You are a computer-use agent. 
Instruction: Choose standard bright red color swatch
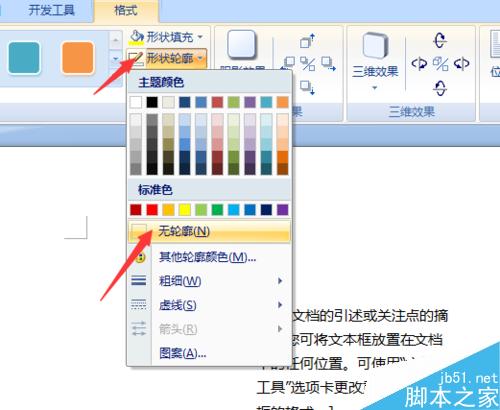tap(152, 210)
